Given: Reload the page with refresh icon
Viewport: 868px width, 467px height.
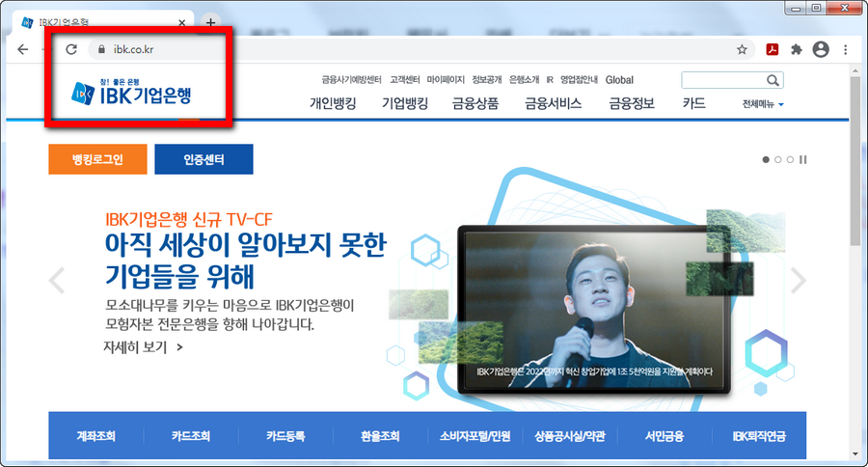Looking at the screenshot, I should (71, 49).
